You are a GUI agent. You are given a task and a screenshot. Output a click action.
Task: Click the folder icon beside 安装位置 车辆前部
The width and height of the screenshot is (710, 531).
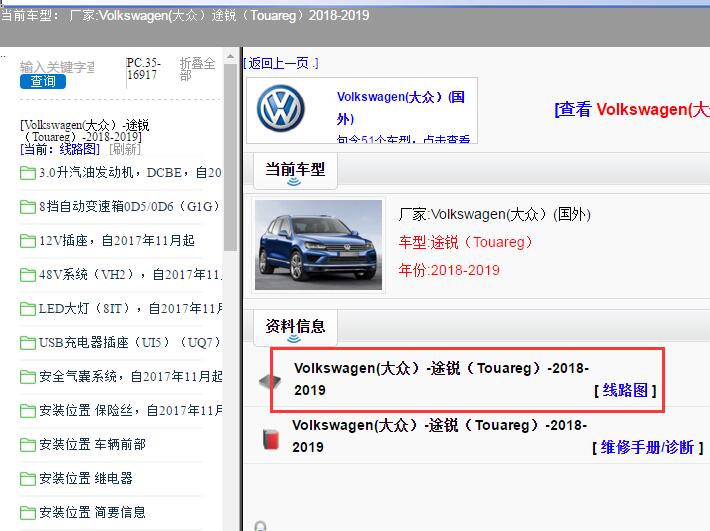[x=28, y=445]
